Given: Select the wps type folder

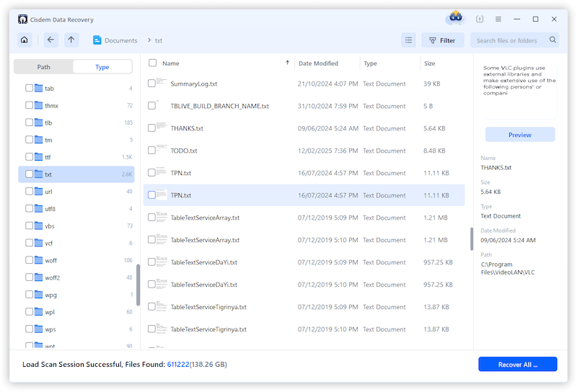Looking at the screenshot, I should [76, 329].
